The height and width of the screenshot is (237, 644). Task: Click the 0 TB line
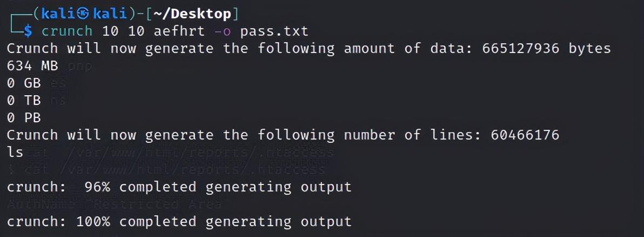tap(24, 101)
